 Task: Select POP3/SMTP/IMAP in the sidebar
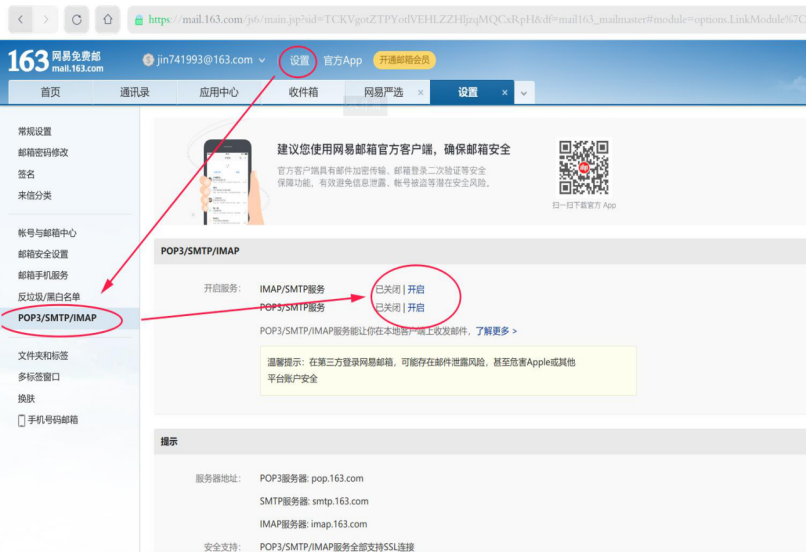click(x=57, y=318)
